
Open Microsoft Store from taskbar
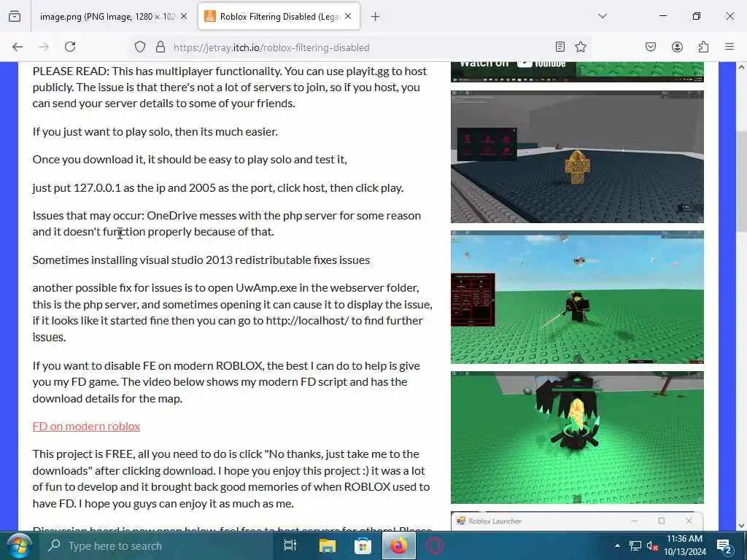pos(363,545)
